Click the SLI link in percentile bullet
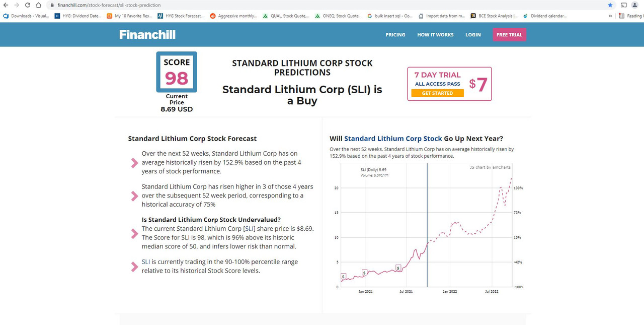Image resolution: width=644 pixels, height=325 pixels. click(146, 262)
